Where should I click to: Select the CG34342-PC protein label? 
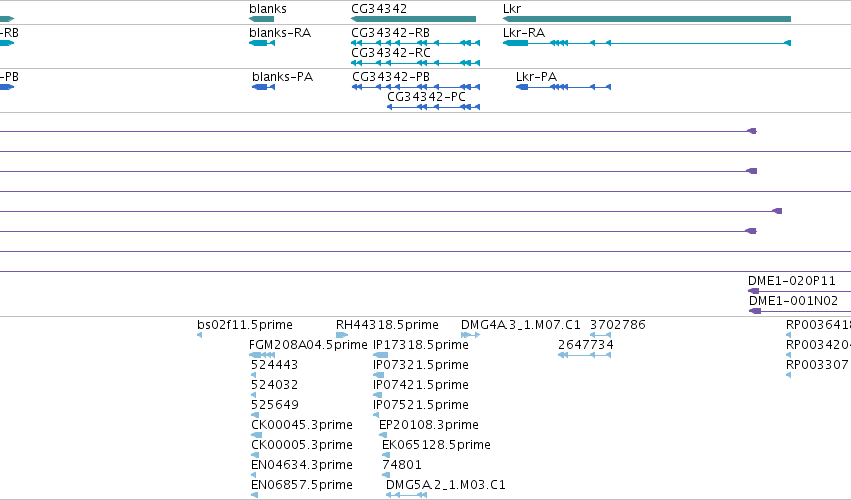coord(426,97)
